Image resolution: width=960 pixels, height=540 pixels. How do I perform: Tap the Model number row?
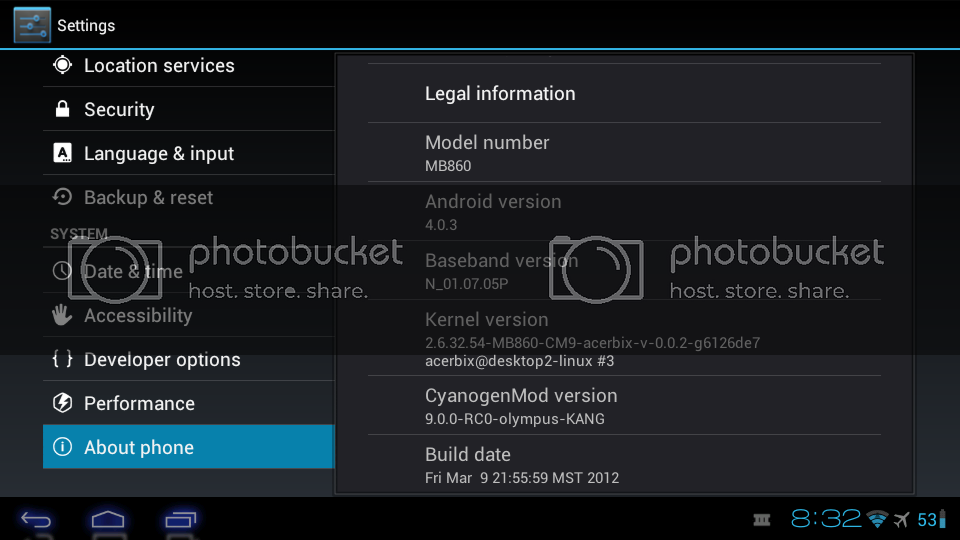624,153
